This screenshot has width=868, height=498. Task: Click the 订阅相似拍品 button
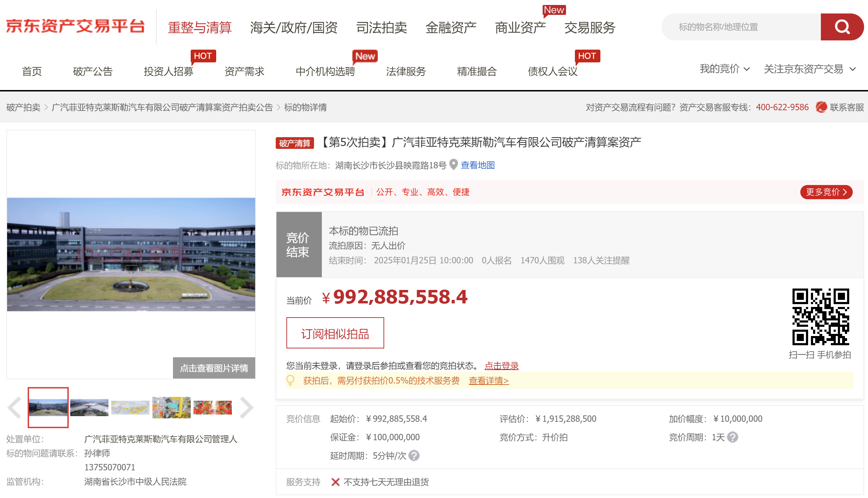click(x=335, y=333)
